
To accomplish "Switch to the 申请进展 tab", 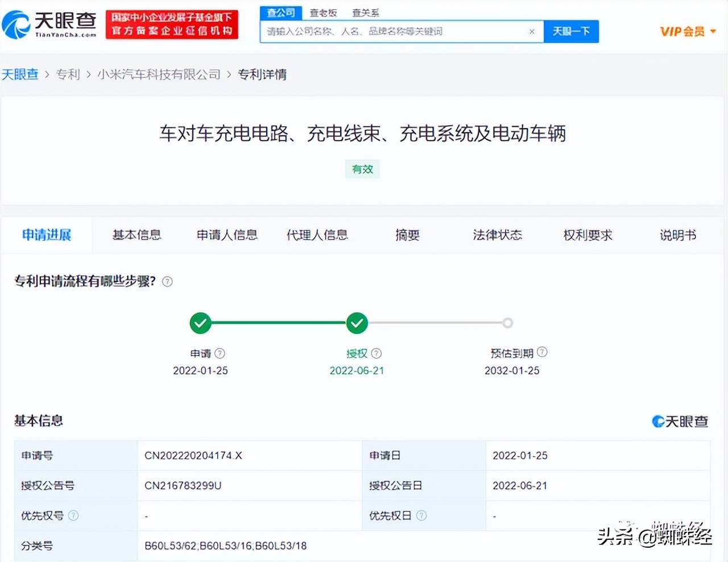I will (47, 235).
